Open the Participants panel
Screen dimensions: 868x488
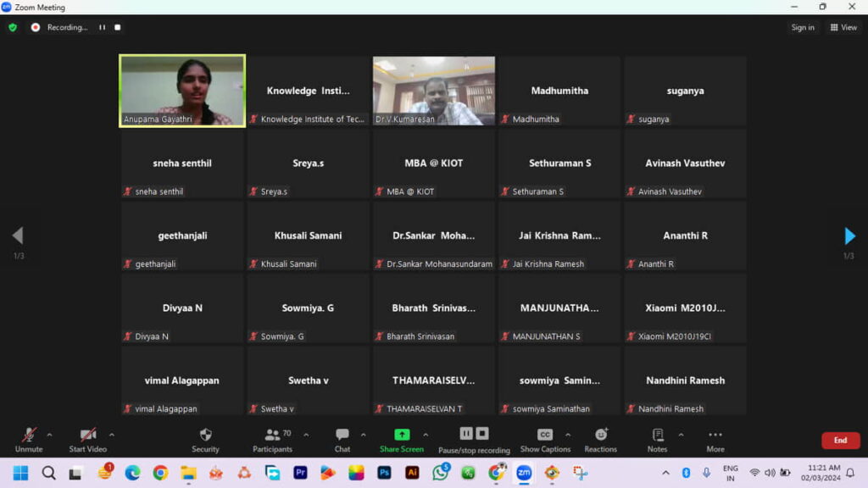tap(272, 440)
